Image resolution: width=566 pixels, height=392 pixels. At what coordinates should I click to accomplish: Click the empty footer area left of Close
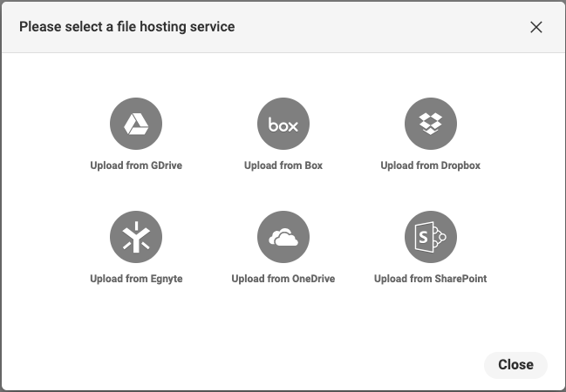262,364
